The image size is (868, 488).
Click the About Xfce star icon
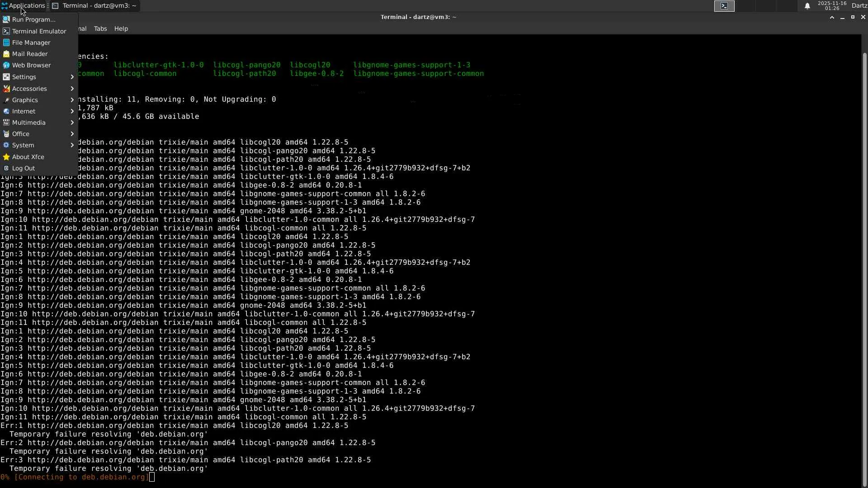point(6,157)
